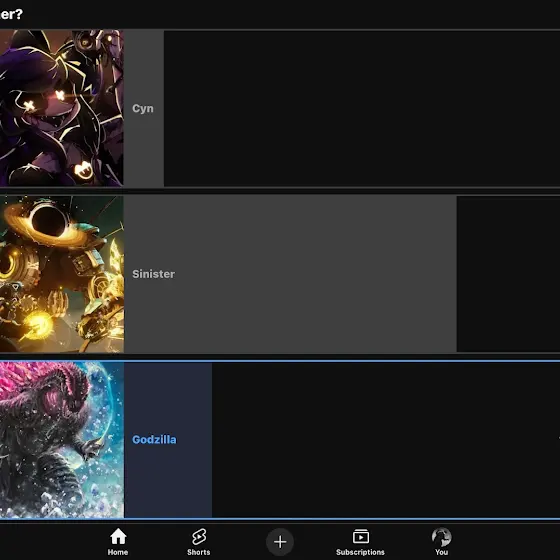Open the Sinister poll option image
Viewport: 560px width, 560px height.
point(62,274)
